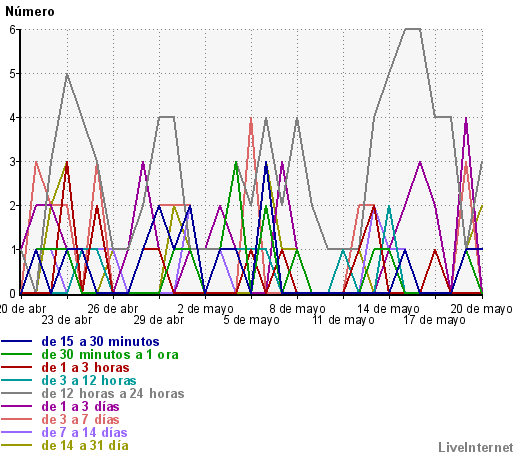Click the 'de 1 a 3 horas' legend label

(85, 368)
